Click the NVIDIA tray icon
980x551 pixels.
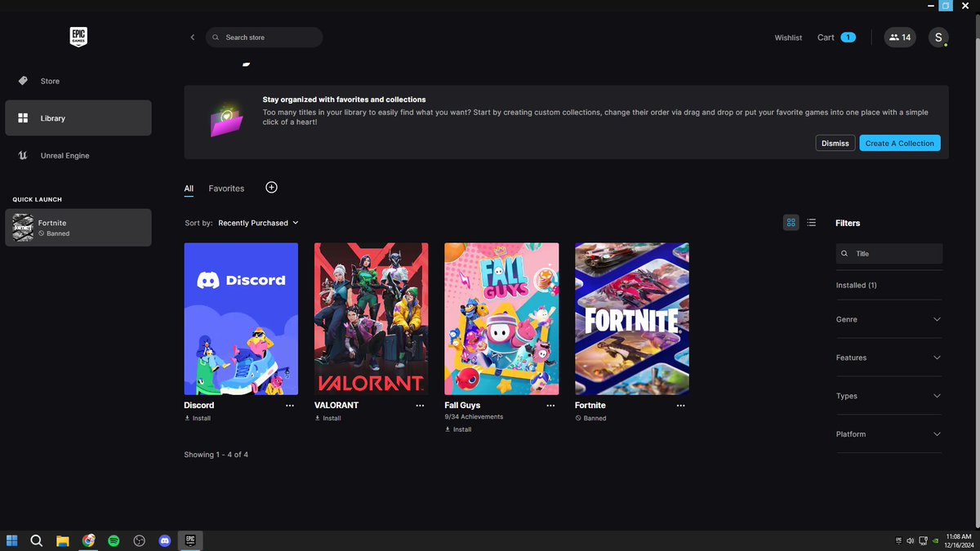coord(934,540)
